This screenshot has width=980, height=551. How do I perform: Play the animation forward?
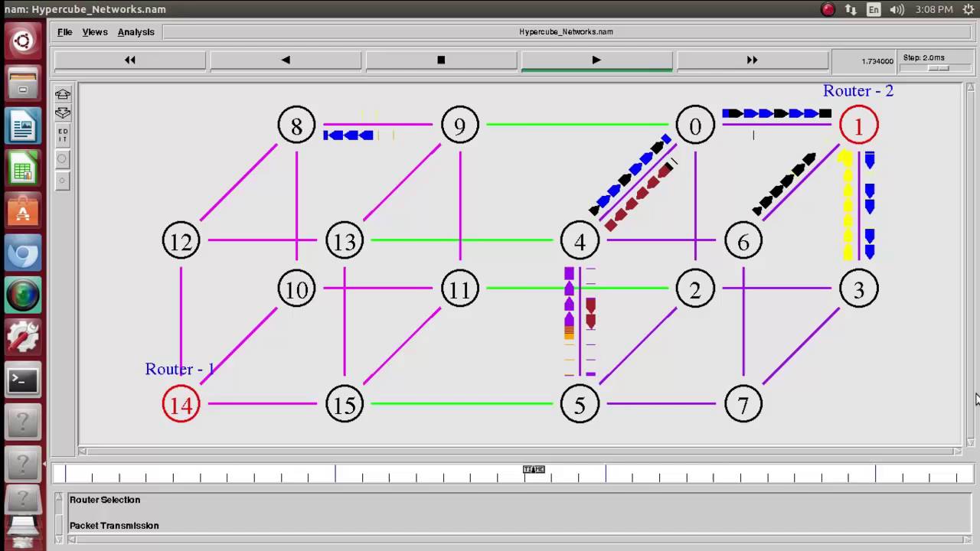pyautogui.click(x=596, y=60)
